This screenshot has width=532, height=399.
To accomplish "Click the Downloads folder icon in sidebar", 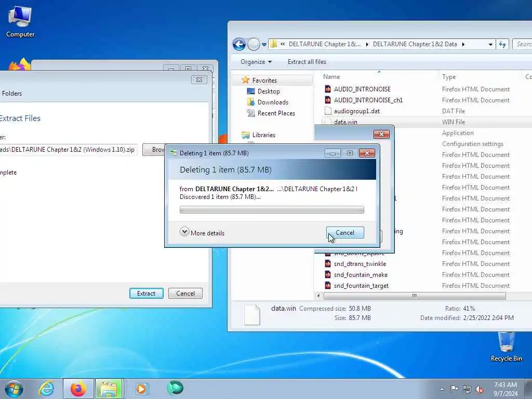I will coord(251,102).
